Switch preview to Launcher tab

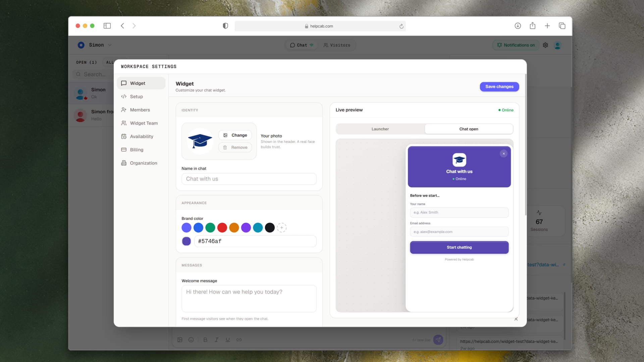tap(380, 129)
